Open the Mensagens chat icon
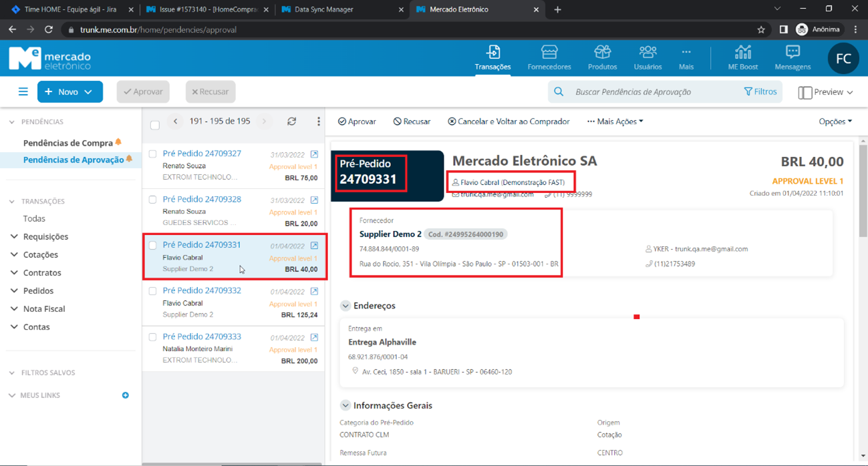The height and width of the screenshot is (466, 868). [x=792, y=53]
